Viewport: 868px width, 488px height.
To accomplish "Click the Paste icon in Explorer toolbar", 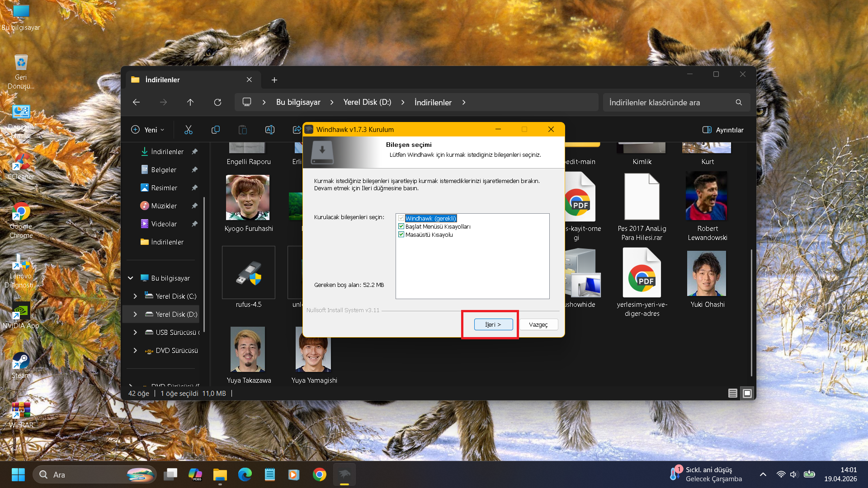I will (x=243, y=130).
